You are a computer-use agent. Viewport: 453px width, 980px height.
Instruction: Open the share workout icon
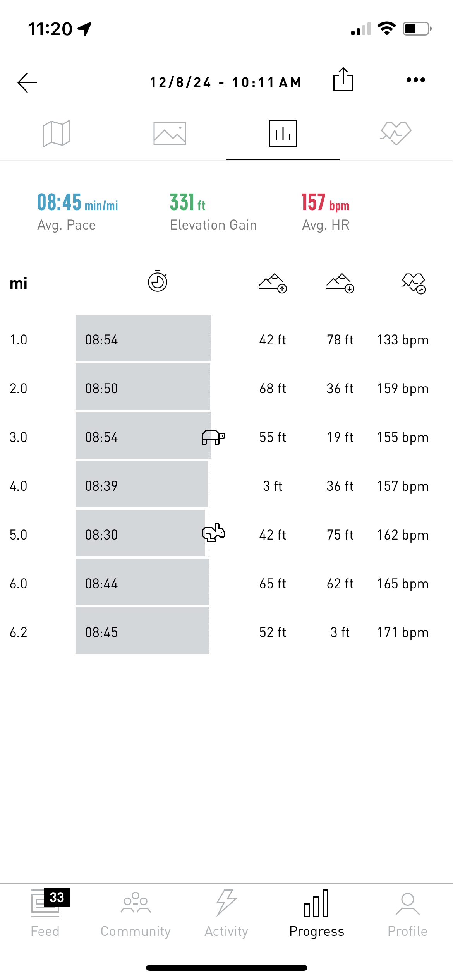[343, 79]
